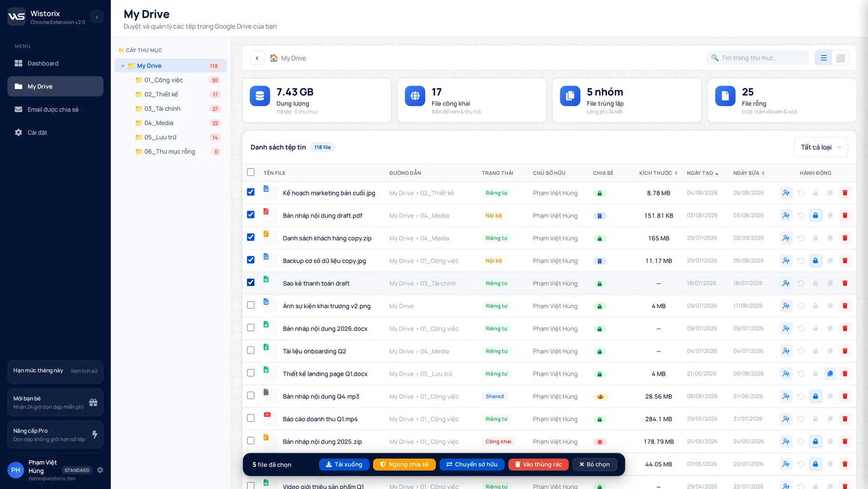Sort by Ngày tạo column

(x=703, y=173)
